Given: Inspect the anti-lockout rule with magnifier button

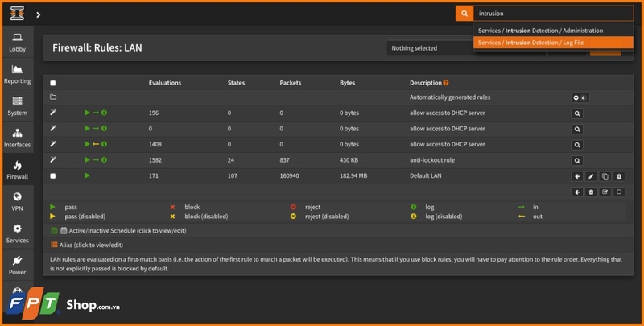Looking at the screenshot, I should (576, 160).
